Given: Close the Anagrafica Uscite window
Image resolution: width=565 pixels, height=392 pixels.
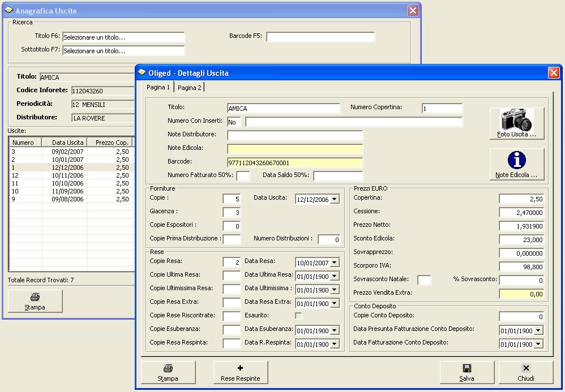Looking at the screenshot, I should click(413, 10).
